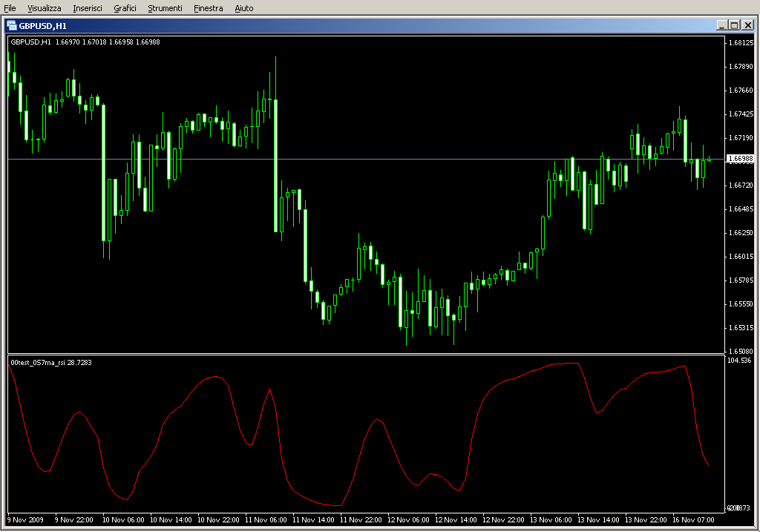Minimize the GBPUSD,H1 chart window

pyautogui.click(x=721, y=25)
